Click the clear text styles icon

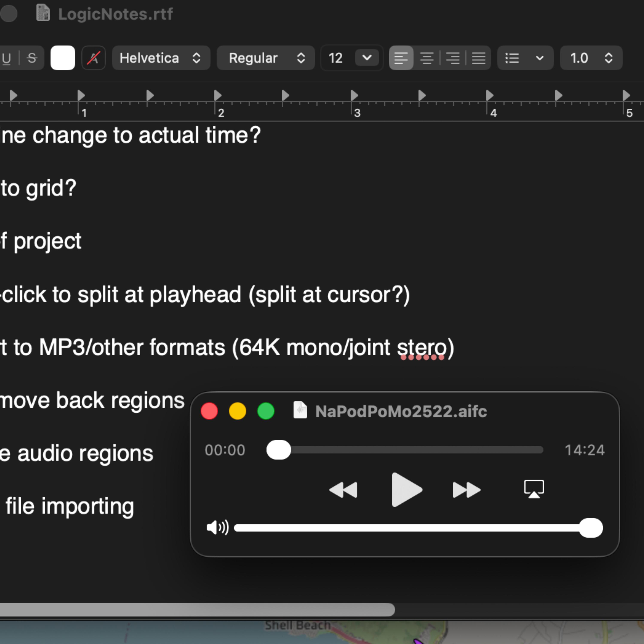[93, 58]
